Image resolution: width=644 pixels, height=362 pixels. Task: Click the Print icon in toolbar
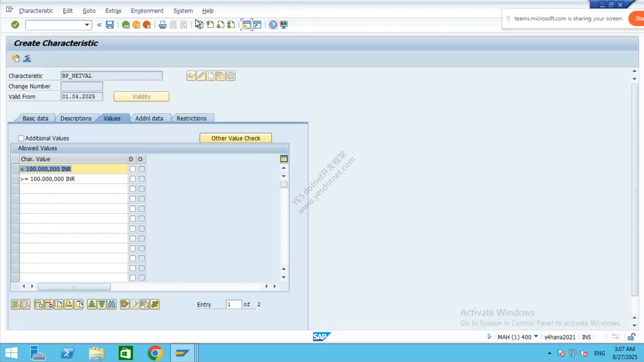pyautogui.click(x=163, y=25)
